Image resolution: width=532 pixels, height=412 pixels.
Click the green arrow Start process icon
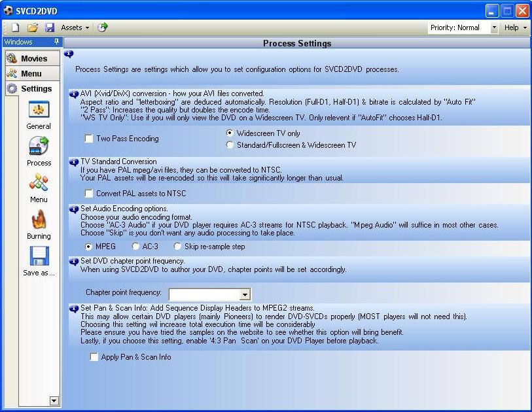point(103,27)
